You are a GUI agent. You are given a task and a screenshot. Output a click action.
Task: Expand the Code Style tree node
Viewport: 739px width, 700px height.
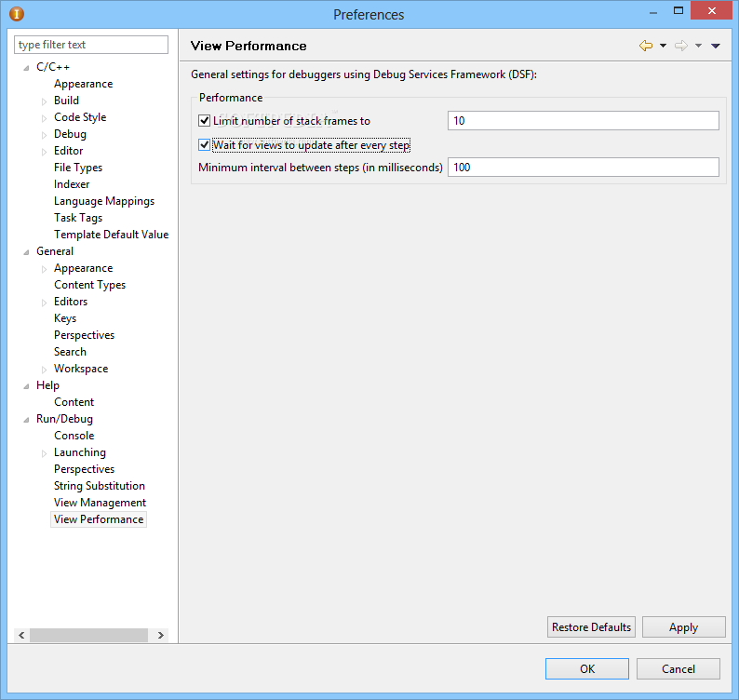(44, 118)
